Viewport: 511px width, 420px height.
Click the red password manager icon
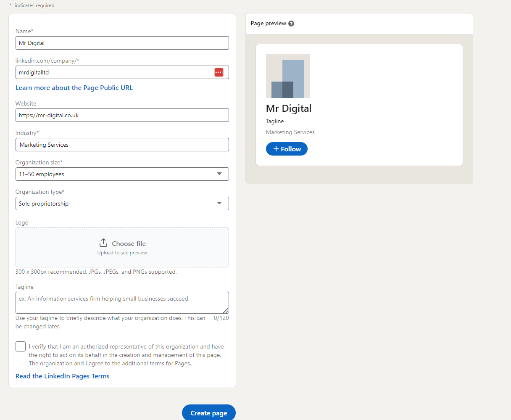(219, 72)
